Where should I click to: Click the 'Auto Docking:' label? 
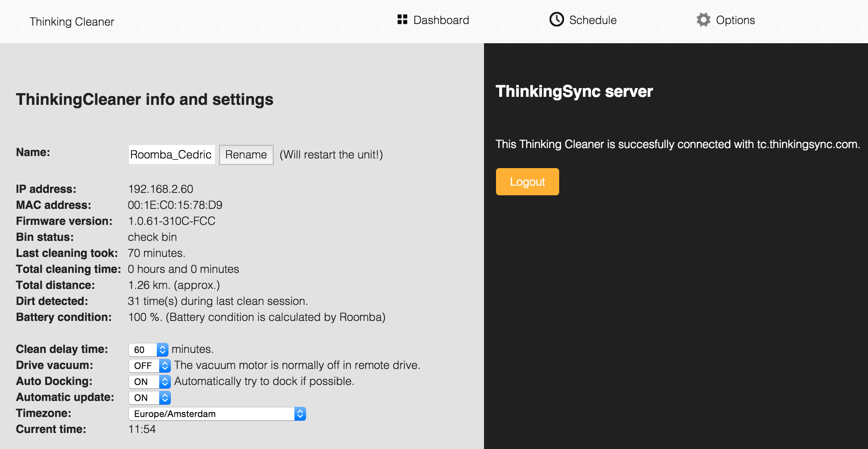pyautogui.click(x=54, y=381)
